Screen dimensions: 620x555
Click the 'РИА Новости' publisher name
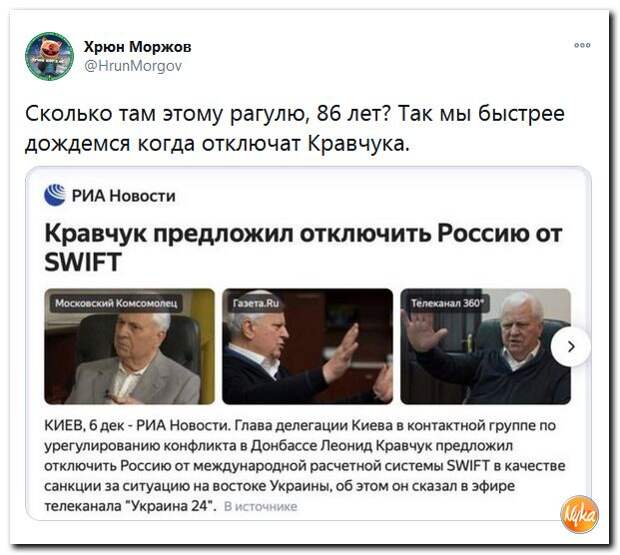pos(123,196)
